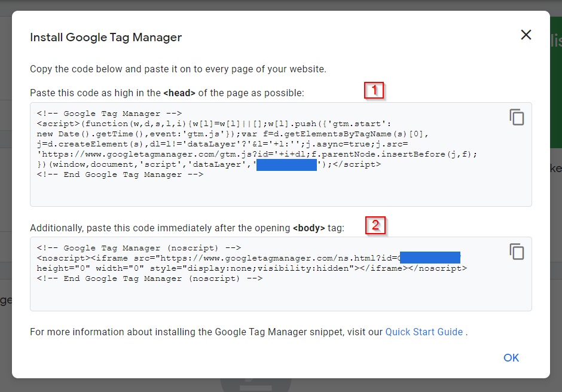This screenshot has height=392, width=562.
Task: Copy the head code snippet to clipboard
Action: 517,117
